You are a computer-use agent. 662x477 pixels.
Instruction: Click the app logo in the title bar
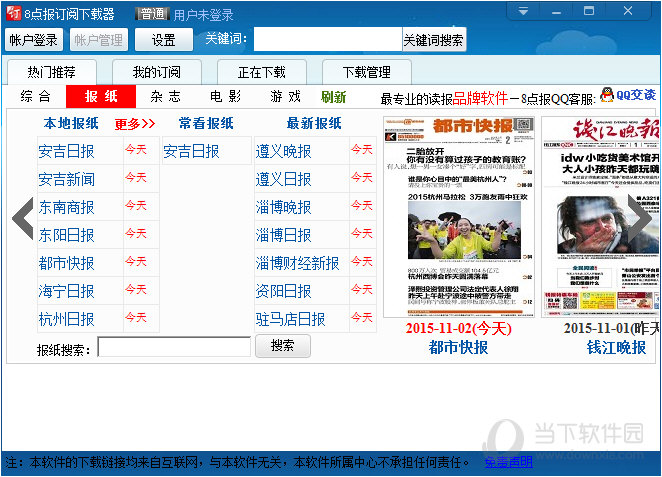12,13
